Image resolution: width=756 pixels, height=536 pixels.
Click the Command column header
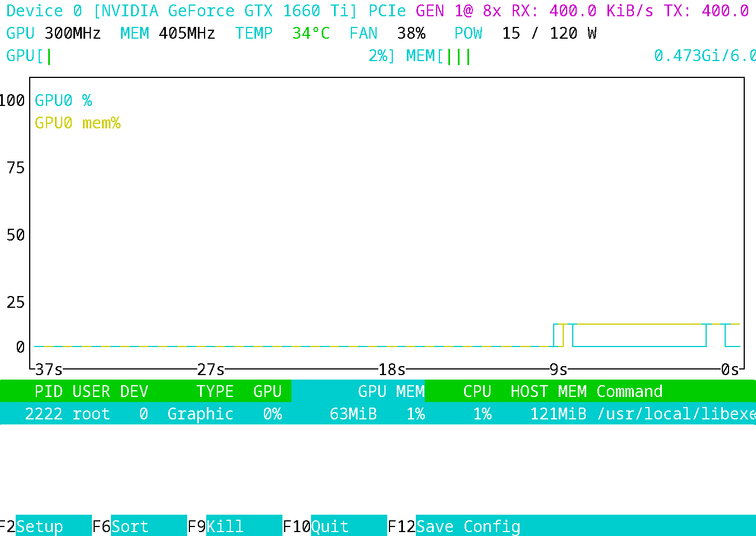[629, 391]
